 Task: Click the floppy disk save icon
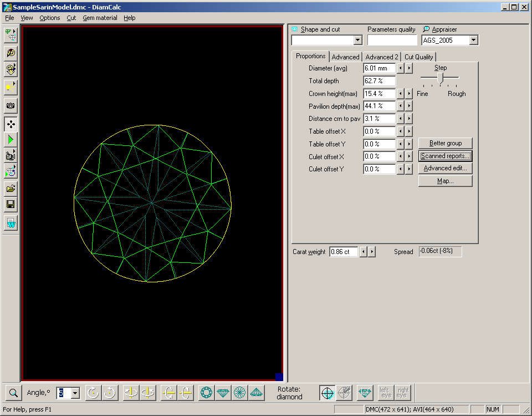(x=11, y=205)
